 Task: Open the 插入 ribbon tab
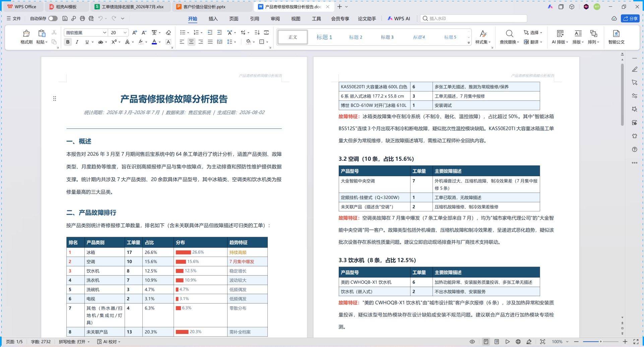[213, 19]
